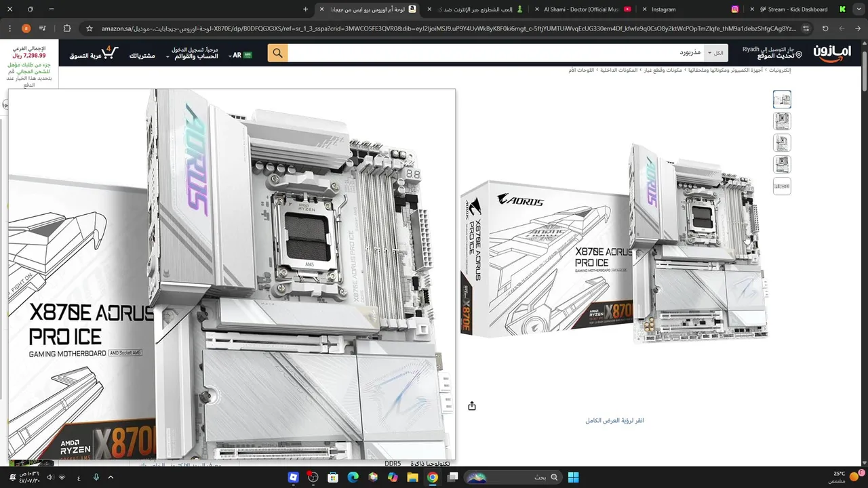
Task: Go forward in browser history
Action: pos(842,28)
